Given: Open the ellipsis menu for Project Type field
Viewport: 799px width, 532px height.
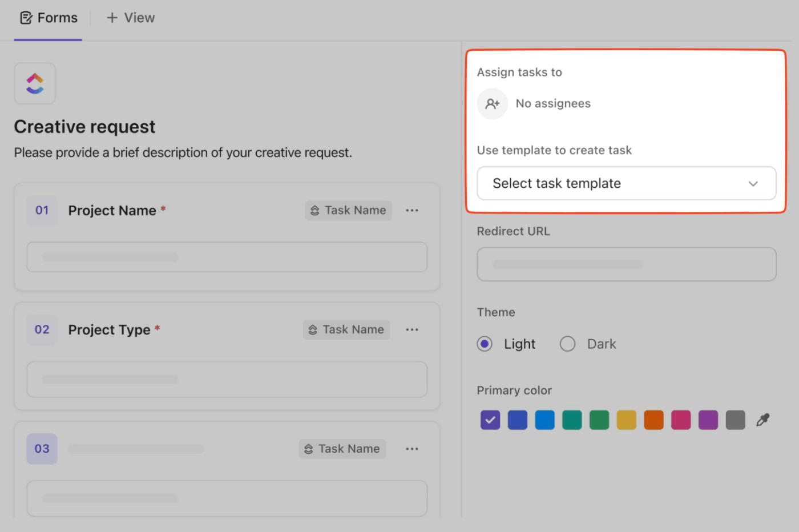Looking at the screenshot, I should (x=412, y=329).
